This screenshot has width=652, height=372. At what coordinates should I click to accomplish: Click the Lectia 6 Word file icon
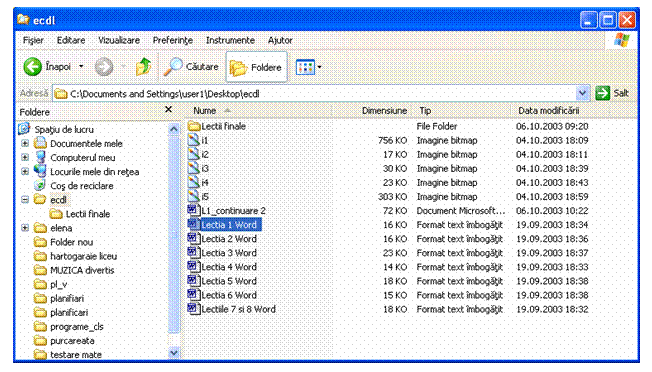pos(194,295)
